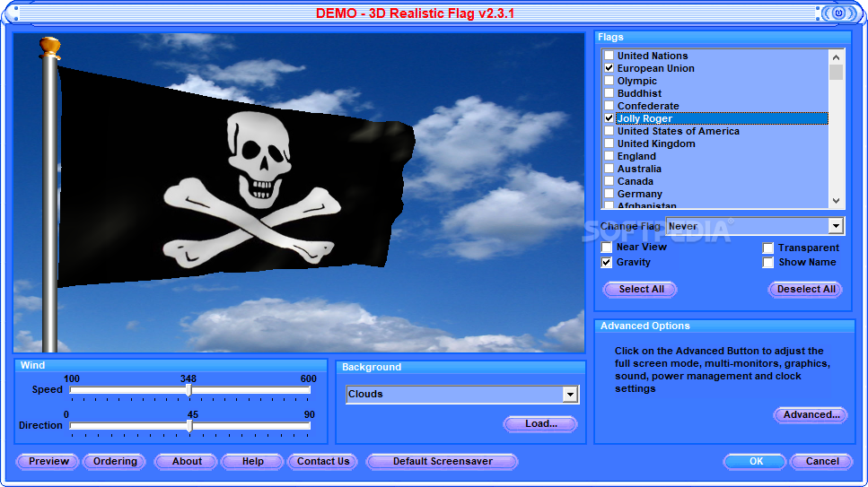This screenshot has width=868, height=487.
Task: Open the Advanced... settings button
Action: [x=811, y=415]
